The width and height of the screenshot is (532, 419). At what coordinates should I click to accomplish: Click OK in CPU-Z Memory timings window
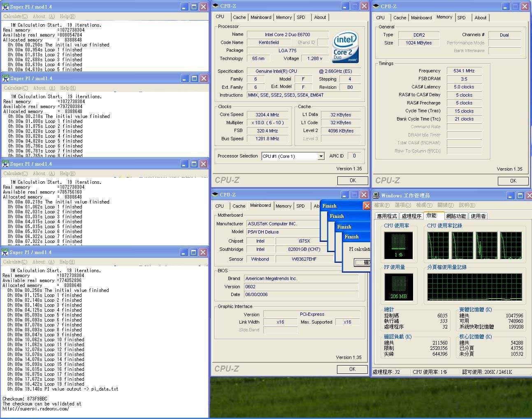(513, 181)
